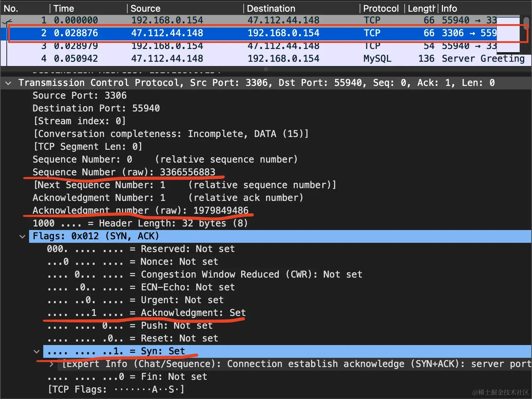Select the Reset: Not set flag

pyautogui.click(x=133, y=338)
